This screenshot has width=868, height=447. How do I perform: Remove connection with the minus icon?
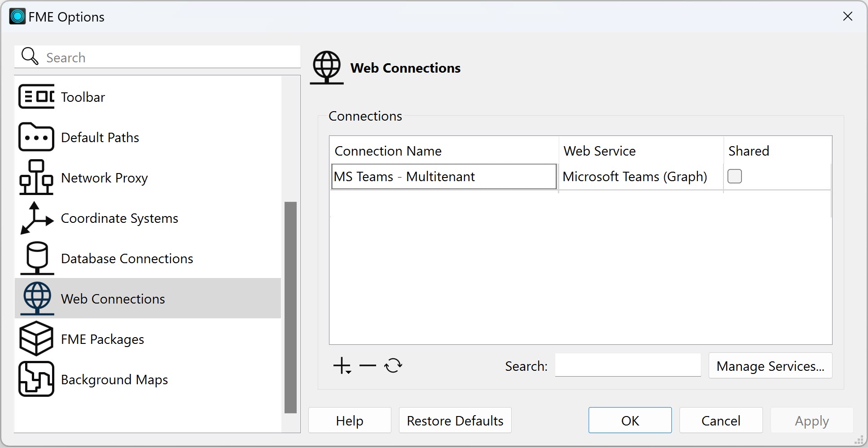(x=368, y=366)
